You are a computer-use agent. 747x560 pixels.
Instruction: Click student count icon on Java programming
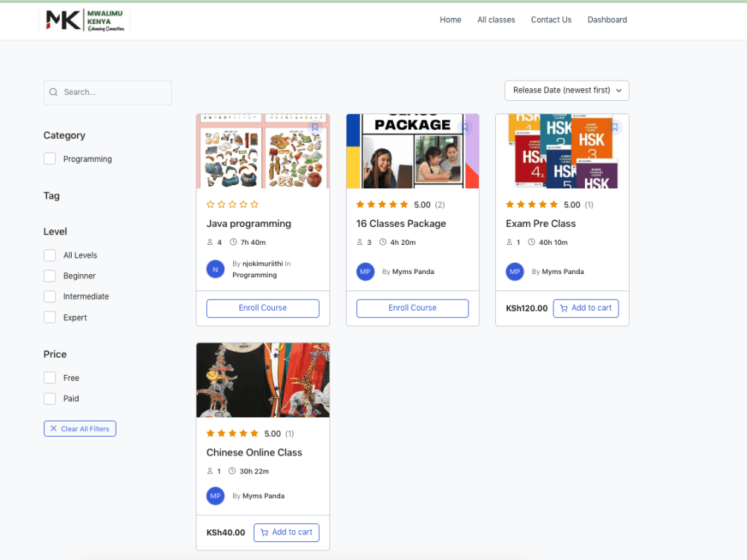click(210, 242)
